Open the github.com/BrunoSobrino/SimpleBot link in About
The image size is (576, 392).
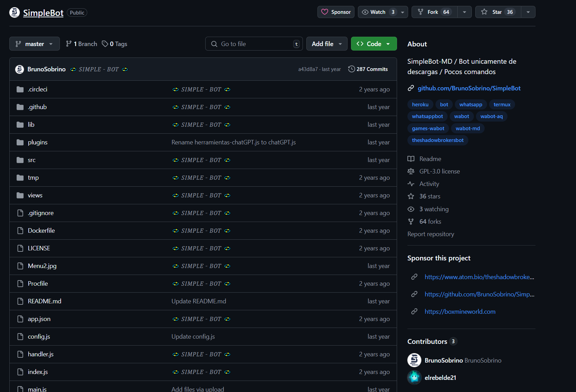coord(469,88)
